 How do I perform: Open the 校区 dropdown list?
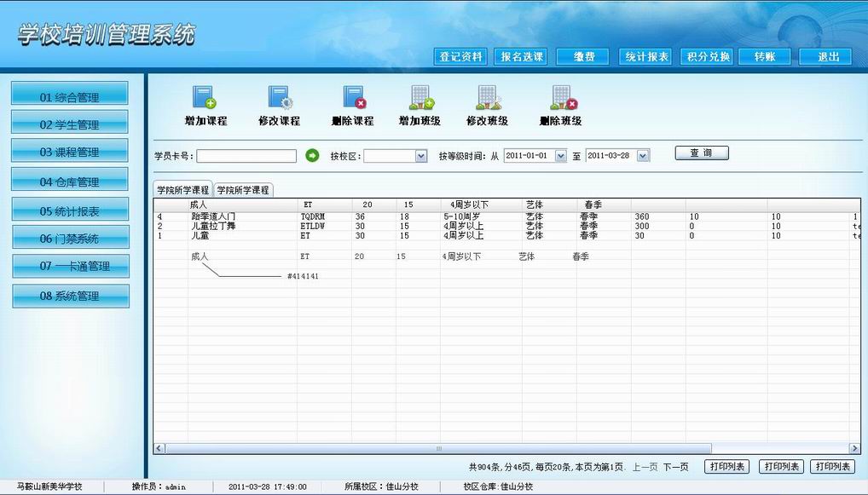[x=420, y=156]
